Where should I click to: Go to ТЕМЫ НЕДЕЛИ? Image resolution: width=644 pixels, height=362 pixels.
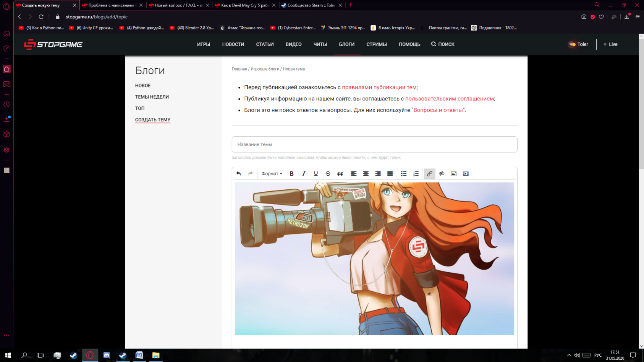(152, 97)
